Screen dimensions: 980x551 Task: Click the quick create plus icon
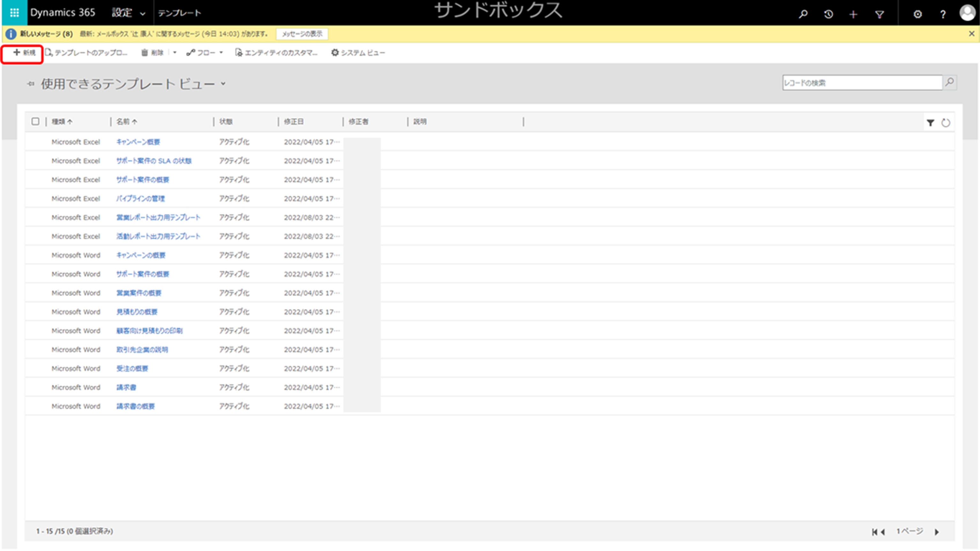pyautogui.click(x=853, y=14)
